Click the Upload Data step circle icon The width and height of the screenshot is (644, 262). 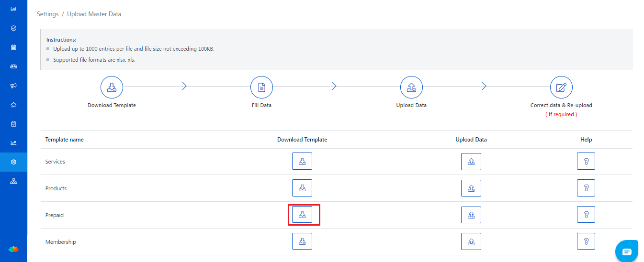(411, 87)
